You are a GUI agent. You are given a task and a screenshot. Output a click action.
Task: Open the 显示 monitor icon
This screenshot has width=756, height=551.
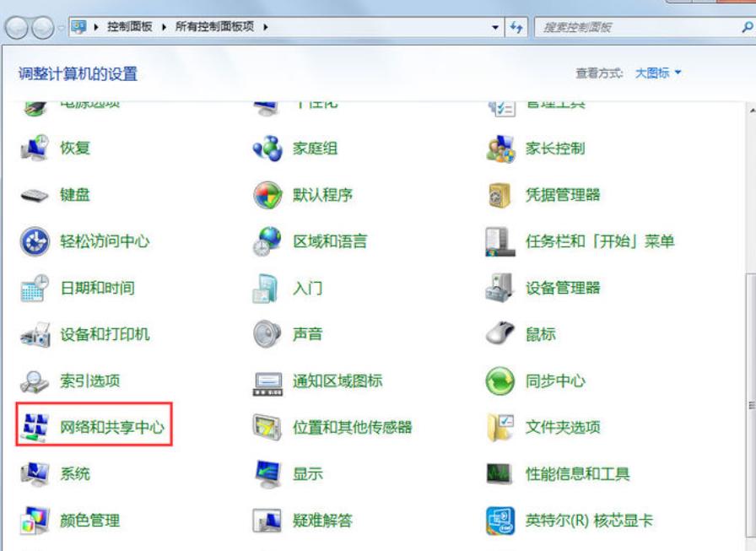[267, 474]
